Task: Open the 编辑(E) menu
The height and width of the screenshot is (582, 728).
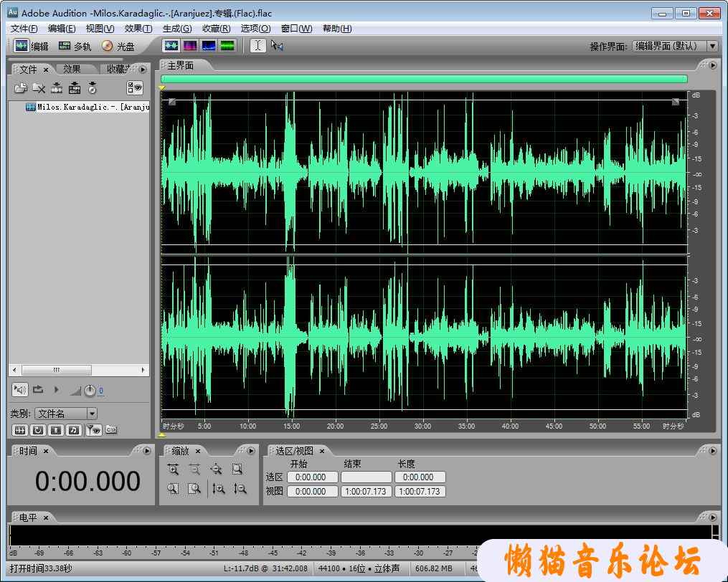Action: pyautogui.click(x=61, y=29)
